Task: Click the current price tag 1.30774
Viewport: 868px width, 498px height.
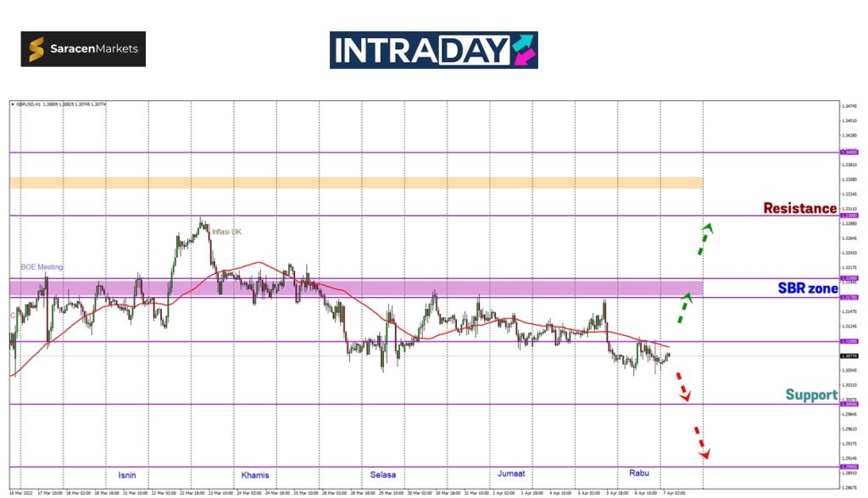Action: tap(848, 356)
